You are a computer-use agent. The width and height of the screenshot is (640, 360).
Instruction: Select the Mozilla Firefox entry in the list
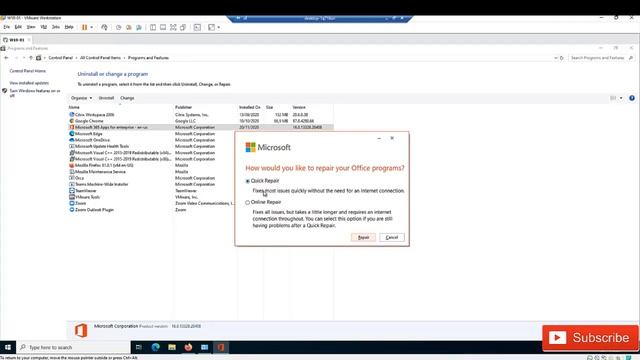pos(151,165)
